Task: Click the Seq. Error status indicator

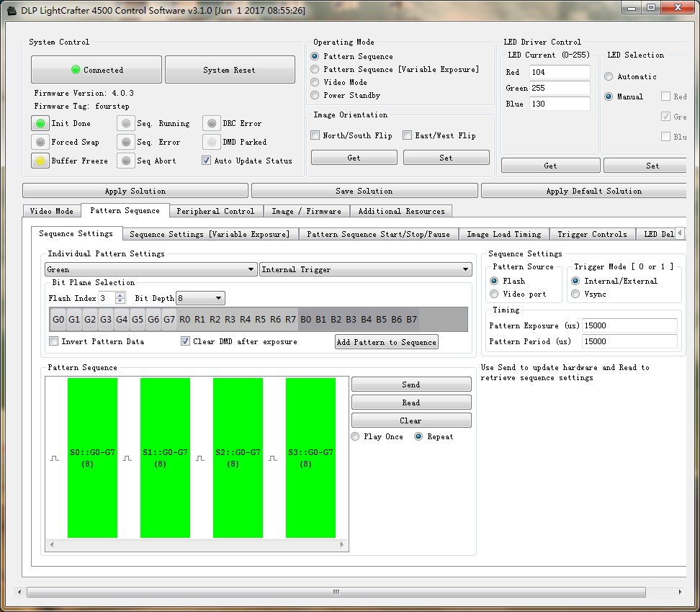Action: [x=126, y=142]
